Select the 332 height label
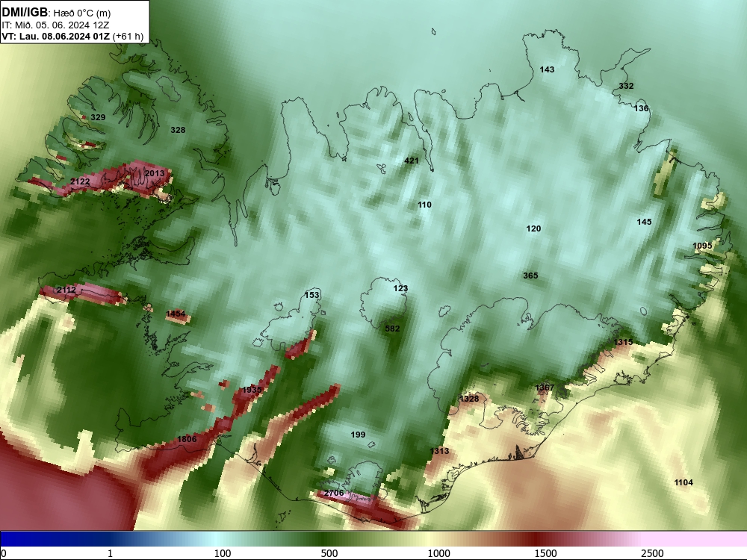This screenshot has width=747, height=560. (626, 86)
